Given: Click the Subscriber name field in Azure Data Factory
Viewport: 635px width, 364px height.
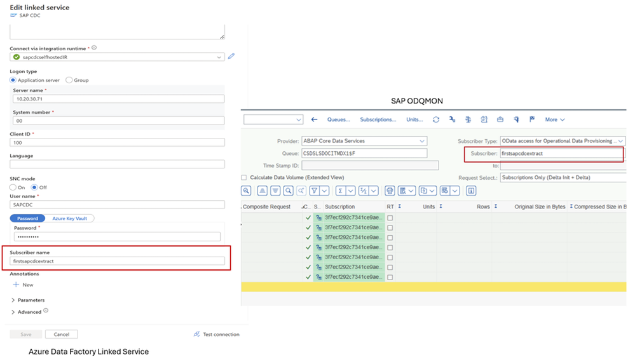Looking at the screenshot, I should click(x=118, y=261).
